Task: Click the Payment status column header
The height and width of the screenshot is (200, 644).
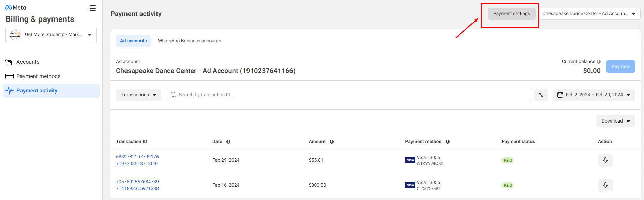Action: point(518,142)
